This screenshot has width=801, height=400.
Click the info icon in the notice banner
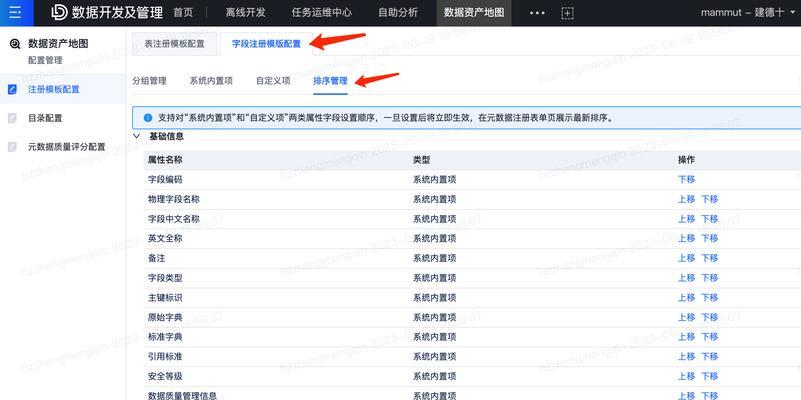click(148, 118)
